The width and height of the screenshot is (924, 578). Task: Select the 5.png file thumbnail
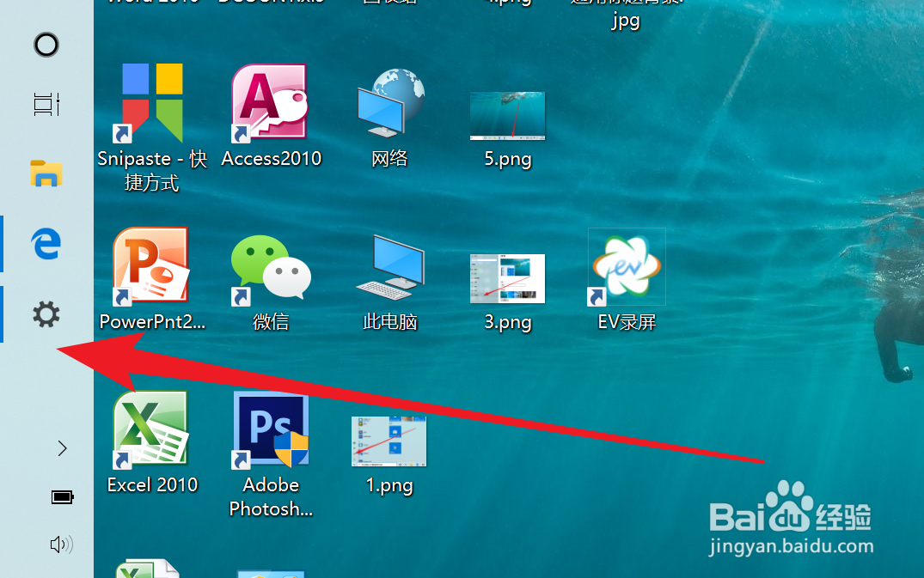click(x=507, y=116)
